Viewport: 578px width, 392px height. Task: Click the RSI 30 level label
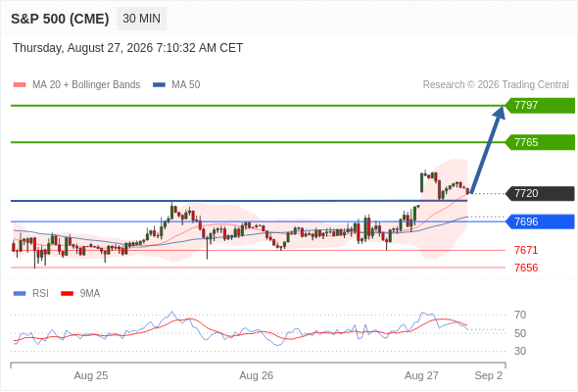(520, 351)
